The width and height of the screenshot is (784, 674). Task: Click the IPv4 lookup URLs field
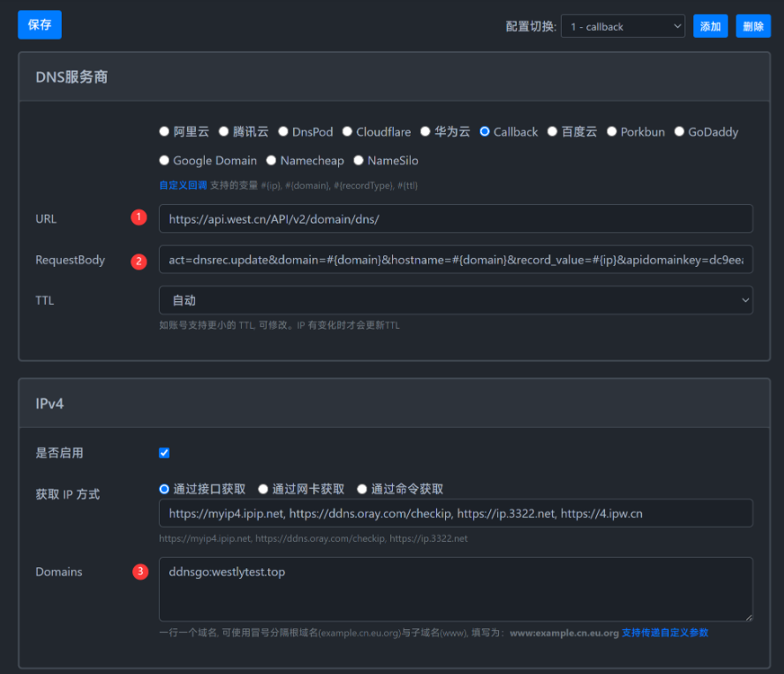[x=456, y=514]
